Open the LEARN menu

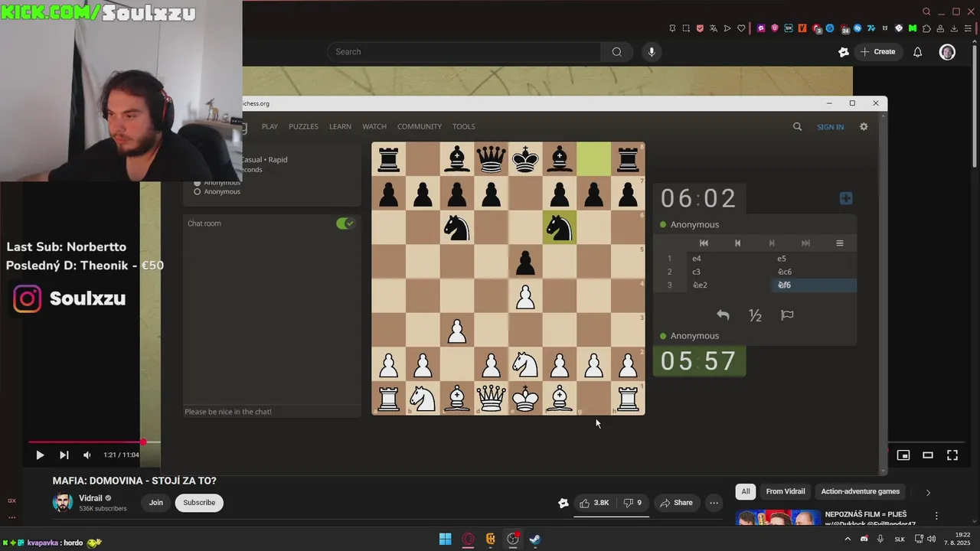pyautogui.click(x=340, y=127)
